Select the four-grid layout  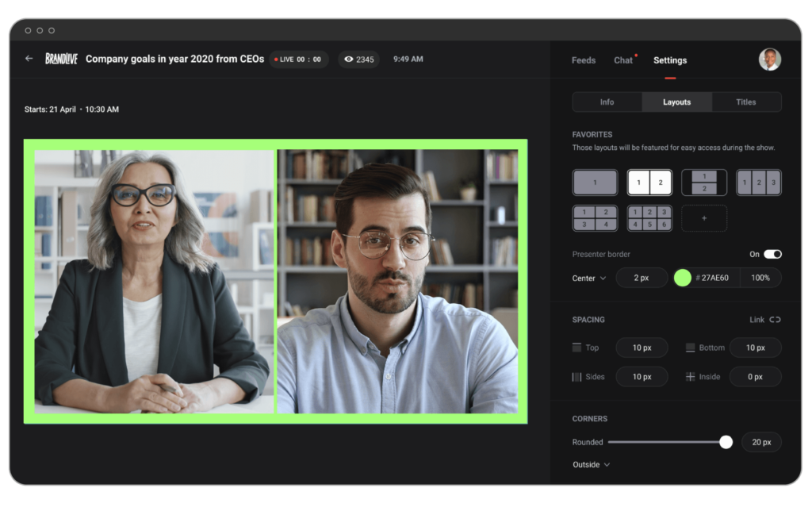(595, 218)
